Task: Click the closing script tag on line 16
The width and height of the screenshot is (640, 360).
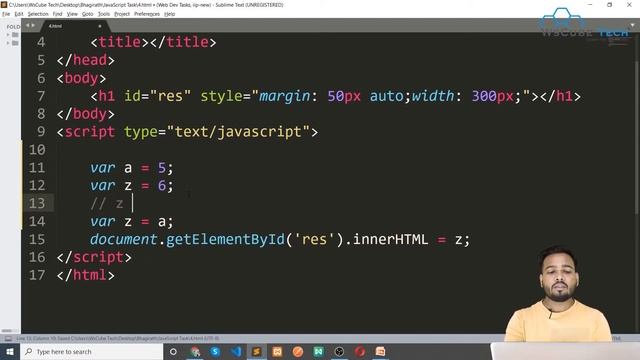Action: pos(94,257)
